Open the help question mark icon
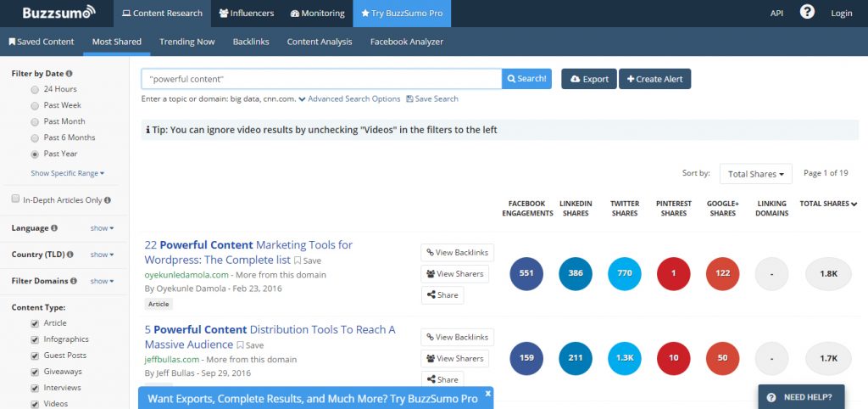 pyautogui.click(x=807, y=12)
